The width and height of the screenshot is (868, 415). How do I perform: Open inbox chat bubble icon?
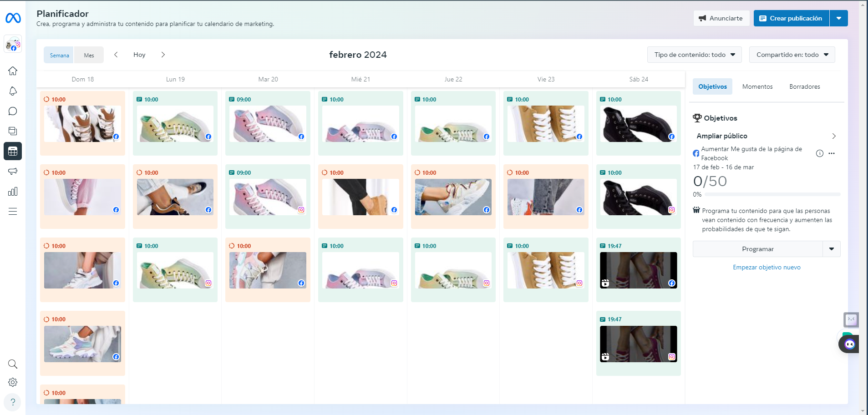pos(13,111)
